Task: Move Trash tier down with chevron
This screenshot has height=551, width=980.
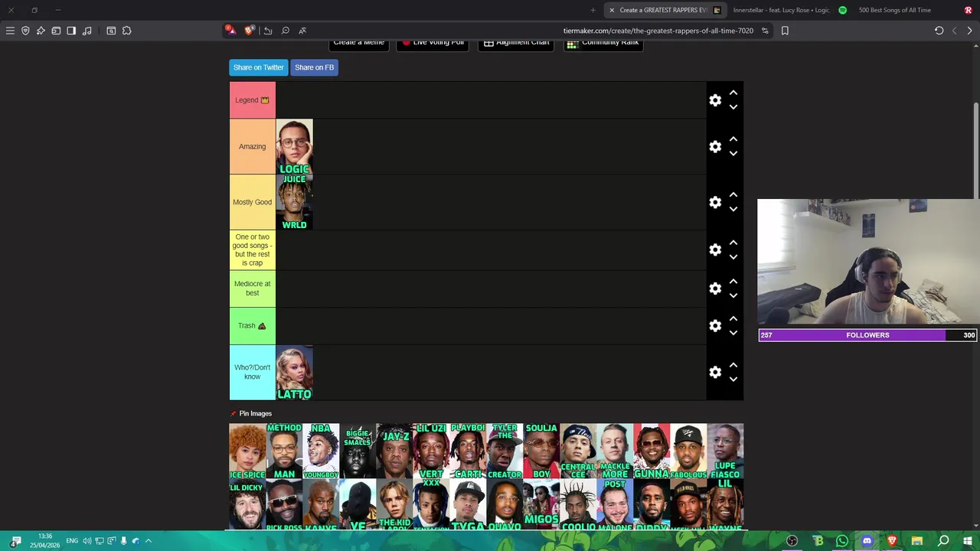Action: [x=733, y=333]
